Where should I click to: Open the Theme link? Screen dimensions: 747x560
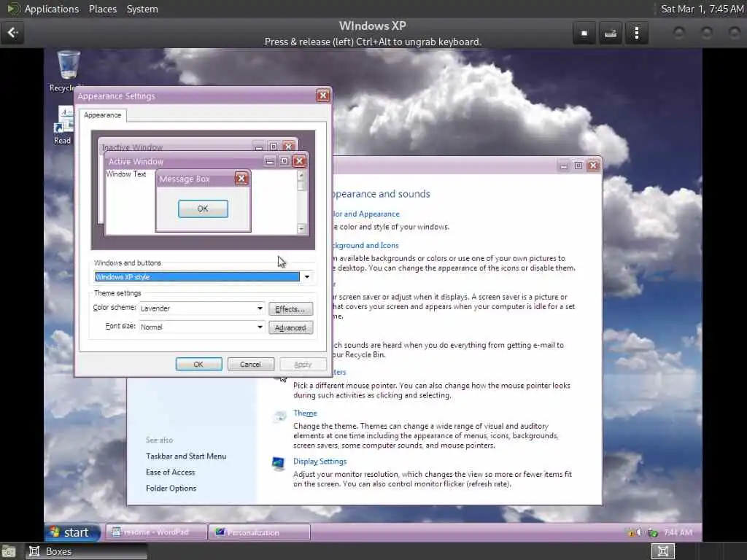coord(305,413)
